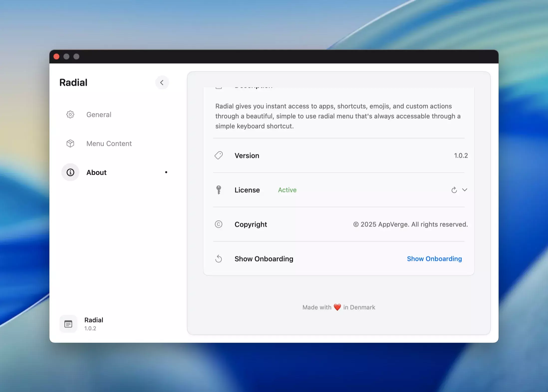Click the Menu Content cube icon
Screen dimensions: 548x392
click(x=70, y=143)
